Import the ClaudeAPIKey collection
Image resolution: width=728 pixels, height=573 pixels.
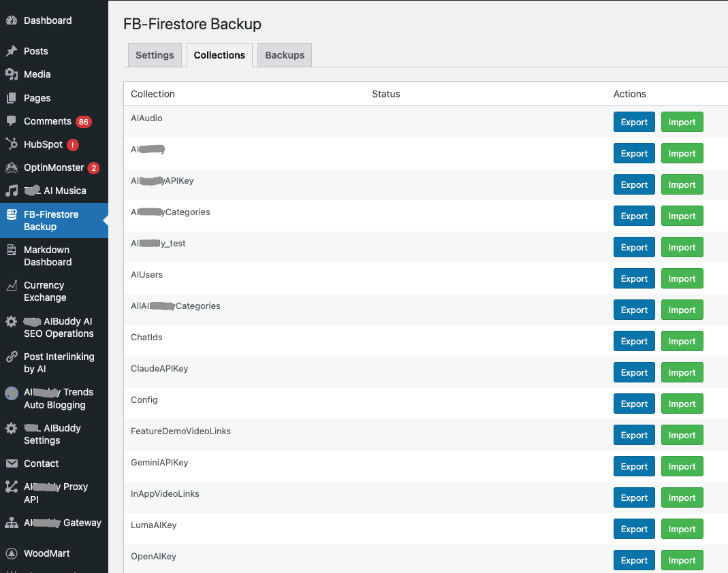pyautogui.click(x=682, y=372)
